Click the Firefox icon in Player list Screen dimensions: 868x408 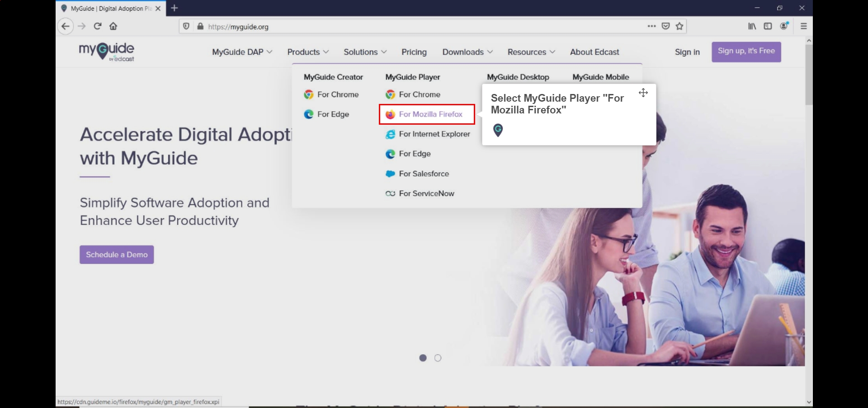[390, 114]
